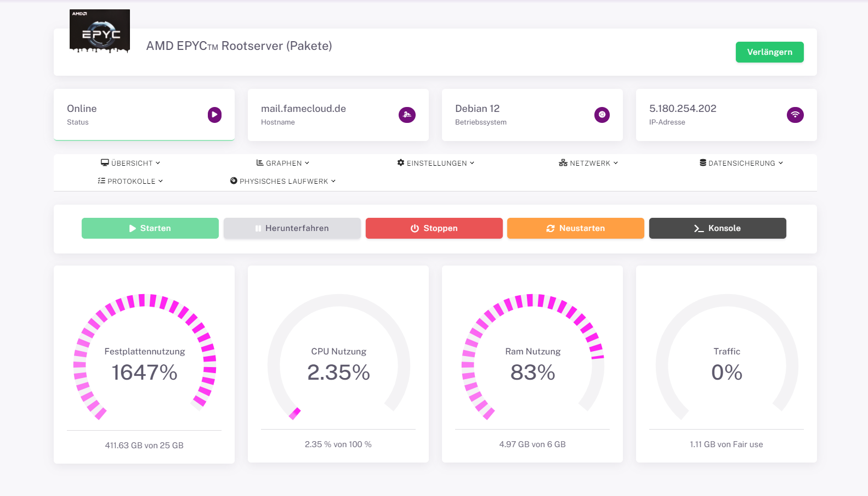Expand the Graphen dropdown menu
This screenshot has width=868, height=496.
283,163
